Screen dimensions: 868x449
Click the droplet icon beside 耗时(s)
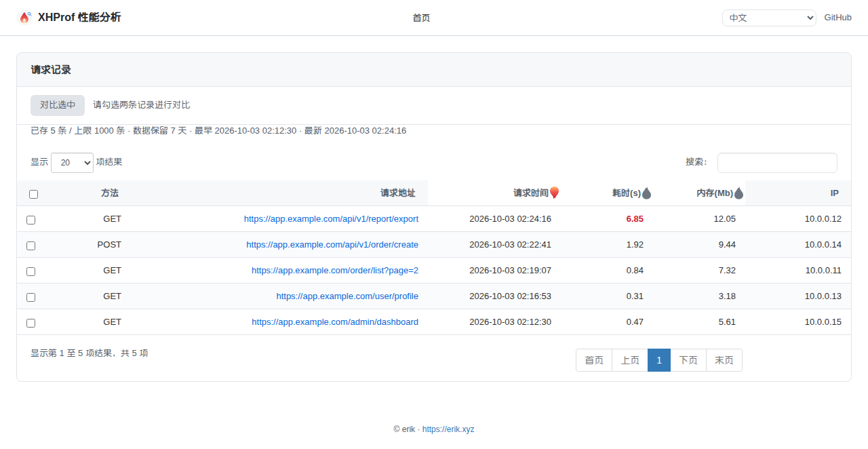[x=646, y=193]
